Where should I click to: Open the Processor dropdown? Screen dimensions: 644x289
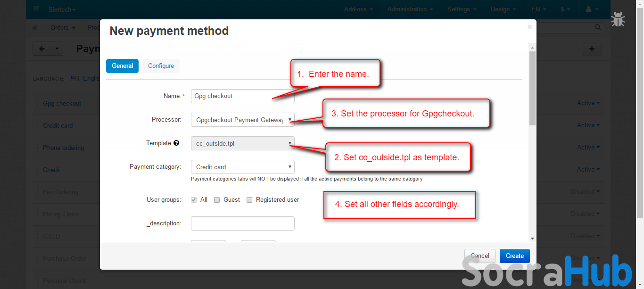coord(243,120)
